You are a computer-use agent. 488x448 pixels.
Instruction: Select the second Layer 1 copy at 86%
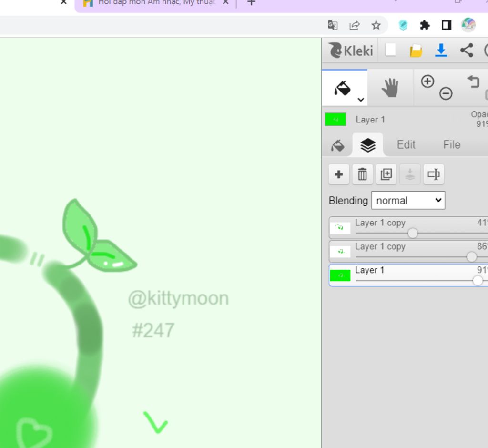[408, 251]
